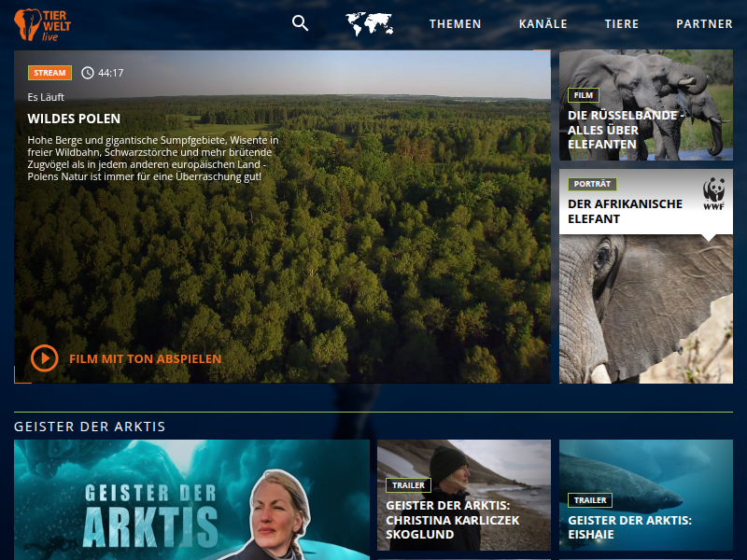Go to the Tiere menu item
747x560 pixels.
[622, 24]
